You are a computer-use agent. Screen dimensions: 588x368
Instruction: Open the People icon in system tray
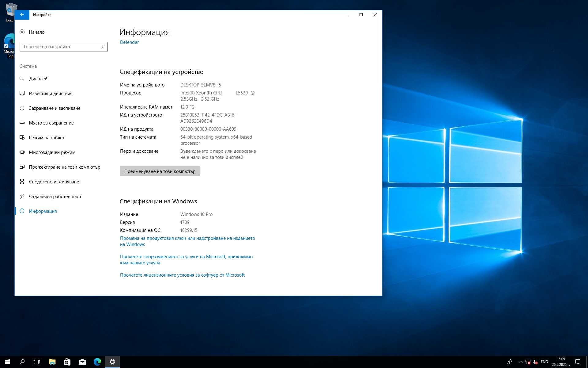coord(510,362)
